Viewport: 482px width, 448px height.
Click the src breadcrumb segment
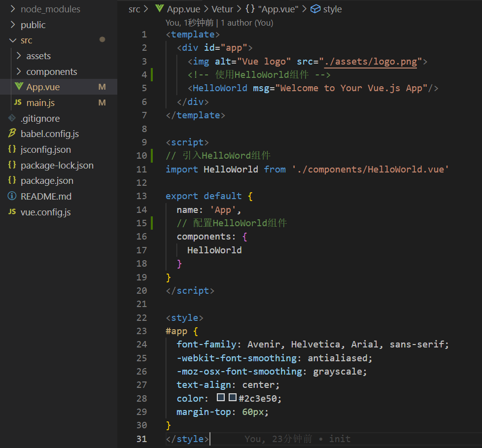[x=135, y=9]
